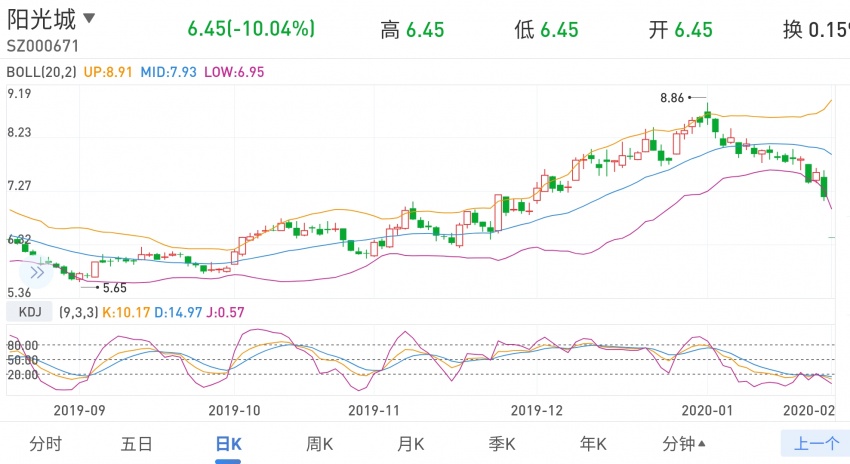Click the 5.65 low price marker
This screenshot has height=464, width=850.
pyautogui.click(x=115, y=288)
